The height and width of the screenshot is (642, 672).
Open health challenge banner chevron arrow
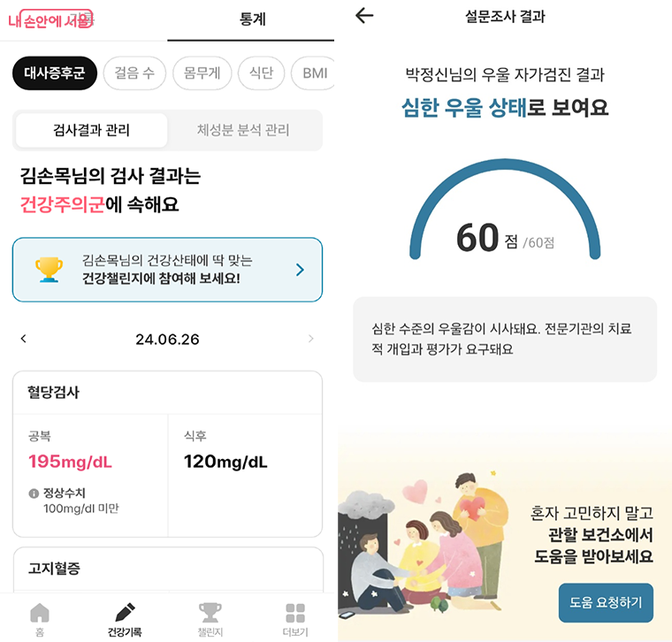pyautogui.click(x=300, y=270)
